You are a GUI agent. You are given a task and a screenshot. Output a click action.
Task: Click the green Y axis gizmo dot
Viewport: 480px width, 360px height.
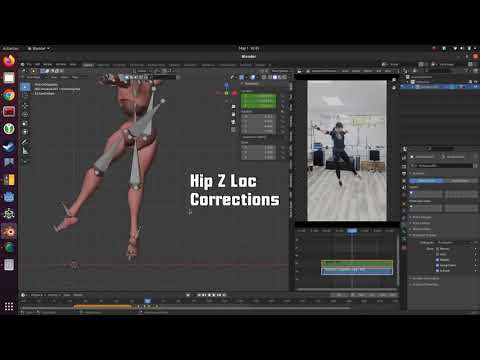227,93
